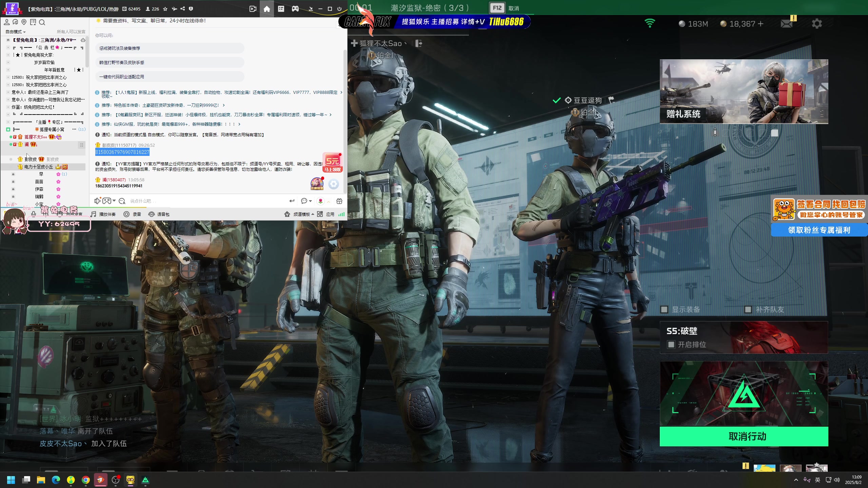Click the shield report icon in YY header
This screenshot has height=488, width=868.
pyautogui.click(x=191, y=9)
